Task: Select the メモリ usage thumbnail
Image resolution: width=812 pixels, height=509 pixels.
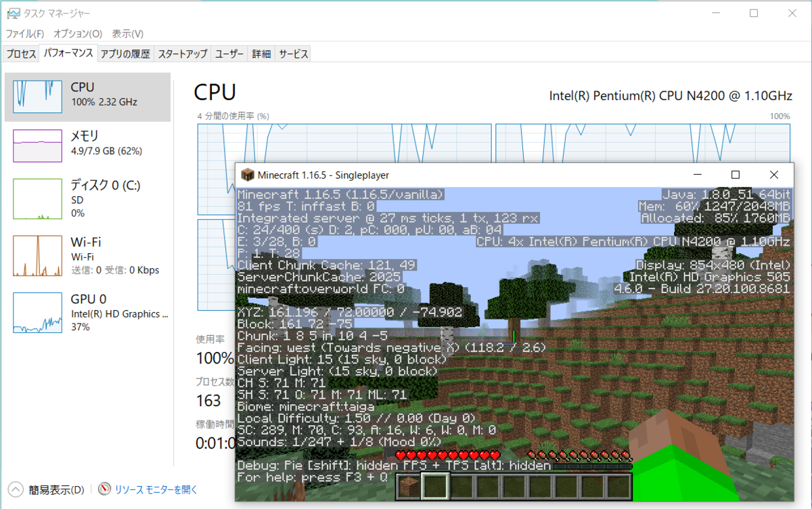Action: [38, 146]
